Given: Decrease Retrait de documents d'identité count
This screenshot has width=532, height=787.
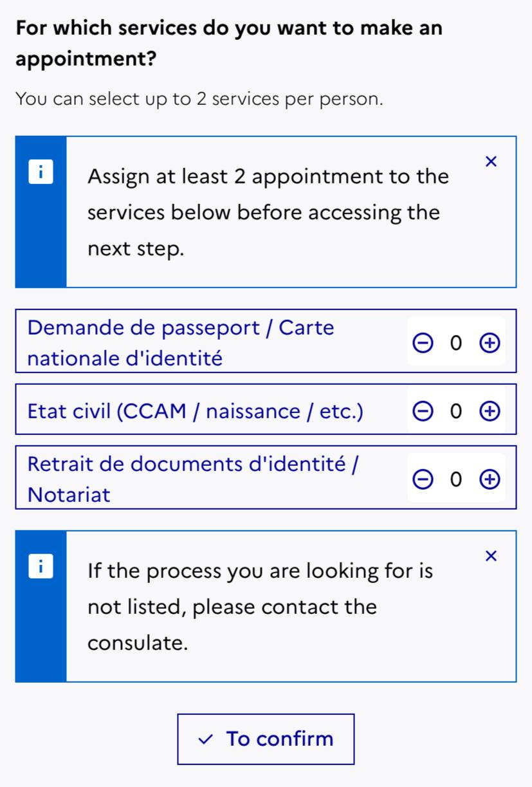Looking at the screenshot, I should click(x=422, y=479).
